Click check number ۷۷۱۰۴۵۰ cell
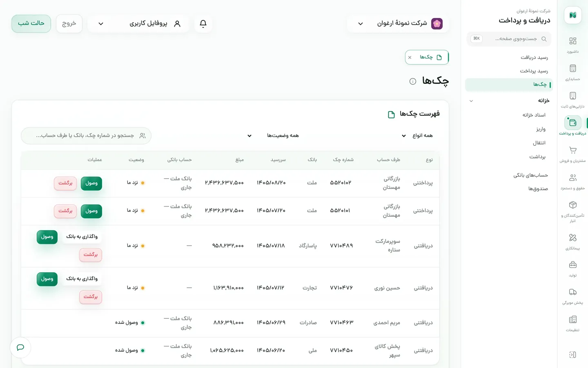 click(341, 350)
